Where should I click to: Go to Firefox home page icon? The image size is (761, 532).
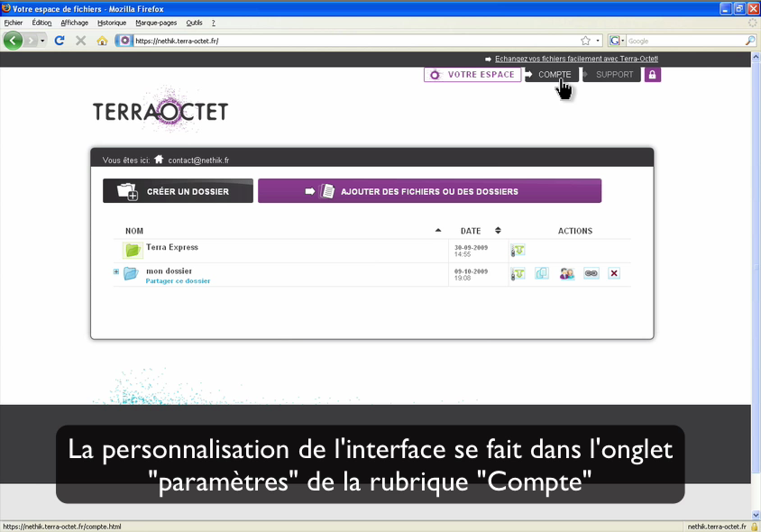(102, 41)
